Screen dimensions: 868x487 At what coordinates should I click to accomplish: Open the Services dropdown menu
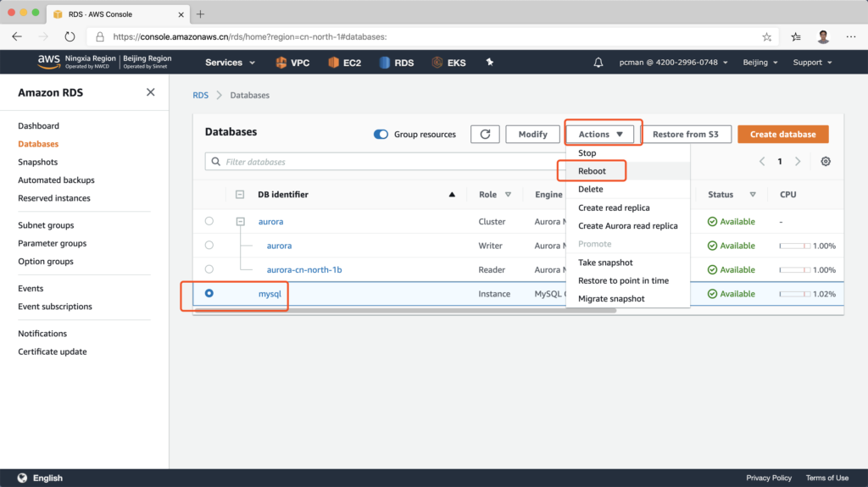pyautogui.click(x=228, y=63)
